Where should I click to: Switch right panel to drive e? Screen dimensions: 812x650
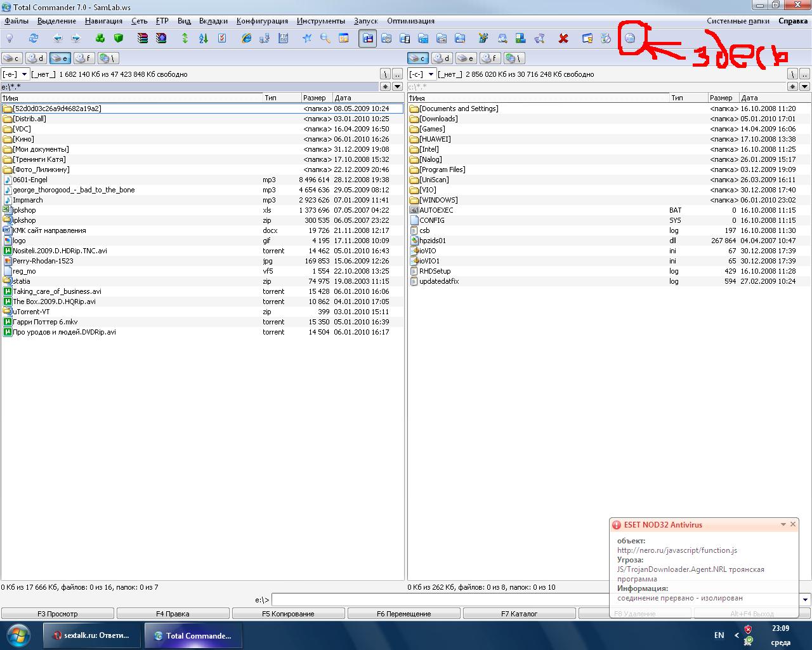pos(466,58)
